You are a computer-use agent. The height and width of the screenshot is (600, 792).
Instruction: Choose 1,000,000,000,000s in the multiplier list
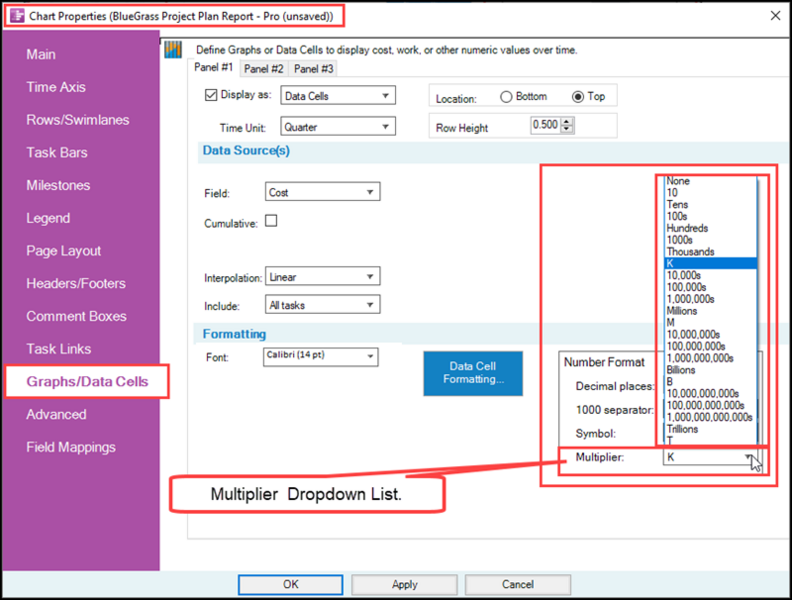710,417
